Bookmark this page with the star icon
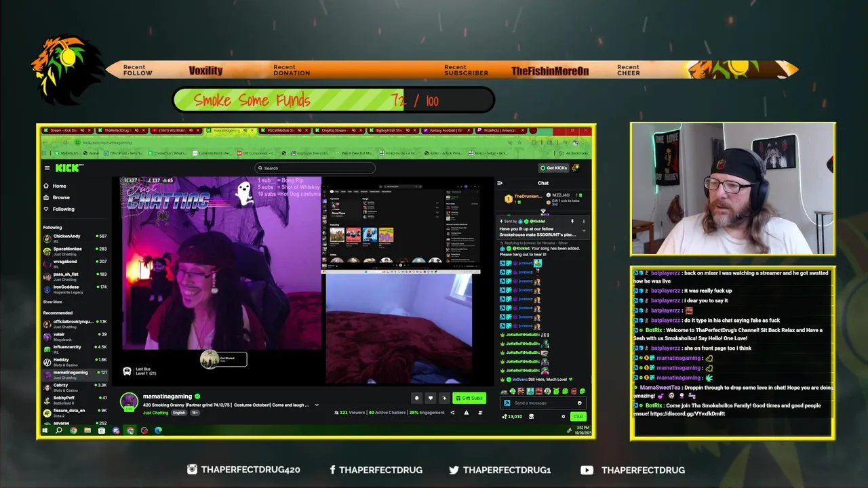This screenshot has height=488, width=868. [x=519, y=142]
